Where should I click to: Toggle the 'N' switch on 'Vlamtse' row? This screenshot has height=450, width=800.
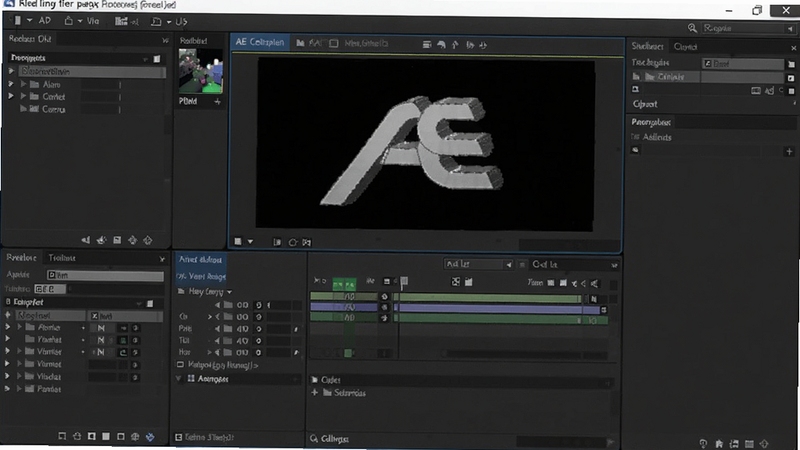[101, 352]
